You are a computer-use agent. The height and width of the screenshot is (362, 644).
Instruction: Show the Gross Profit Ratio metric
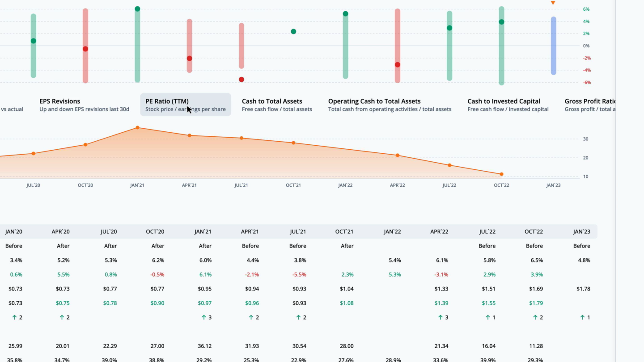[x=590, y=105]
